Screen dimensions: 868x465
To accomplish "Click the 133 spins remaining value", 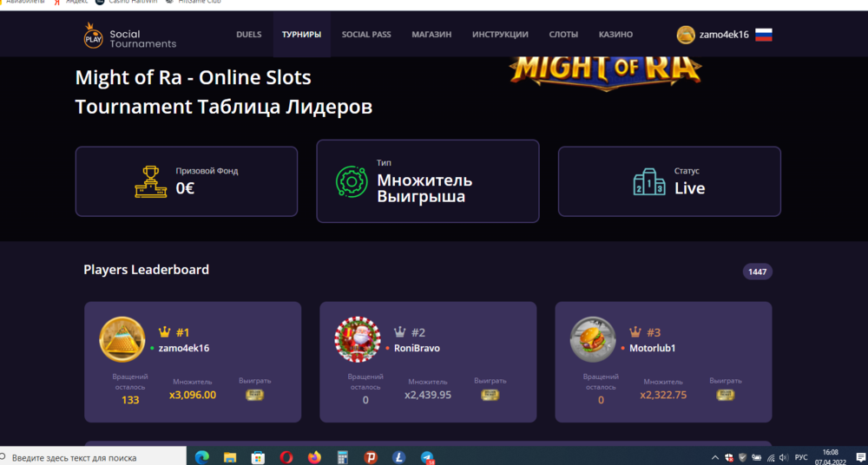I will 130,400.
